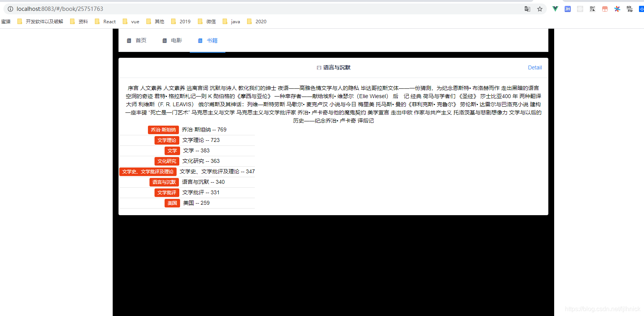This screenshot has width=644, height=316.
Task: Open the 2020 bookmark folder
Action: click(x=257, y=22)
